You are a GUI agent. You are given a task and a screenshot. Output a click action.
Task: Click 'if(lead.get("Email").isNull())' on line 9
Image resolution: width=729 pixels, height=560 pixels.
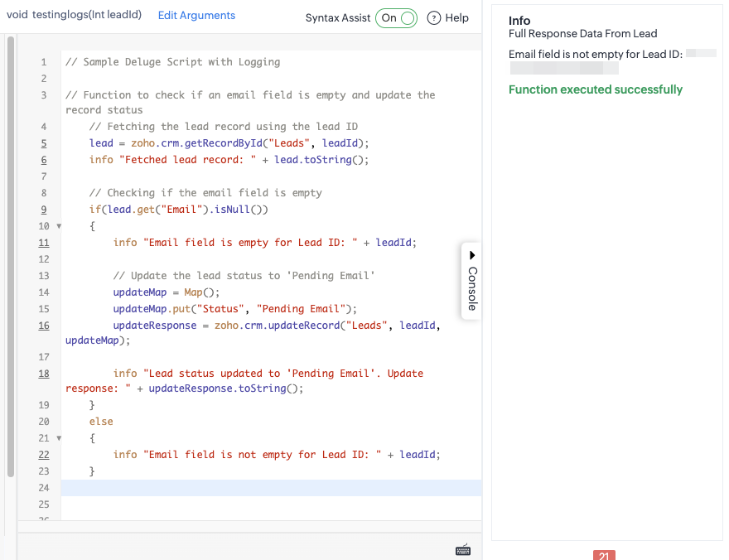pos(179,210)
